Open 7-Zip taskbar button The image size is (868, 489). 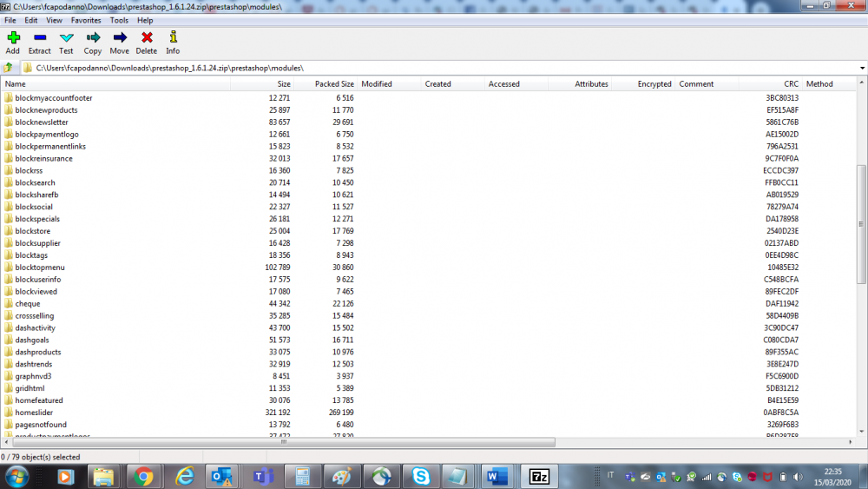(x=539, y=477)
